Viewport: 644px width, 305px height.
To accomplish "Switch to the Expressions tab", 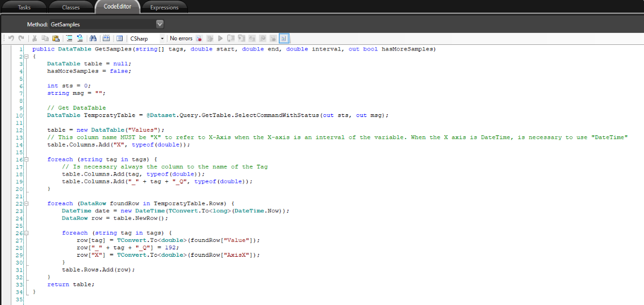I will coord(164,7).
